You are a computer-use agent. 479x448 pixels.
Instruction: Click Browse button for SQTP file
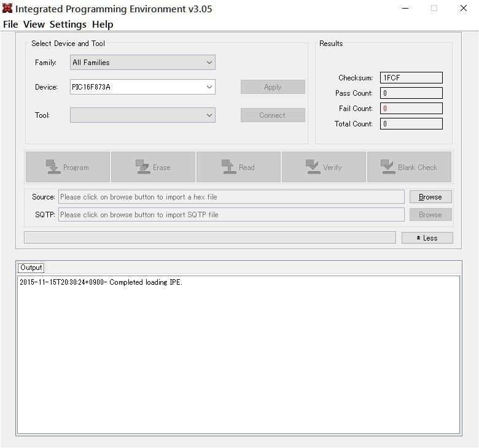[x=430, y=215]
